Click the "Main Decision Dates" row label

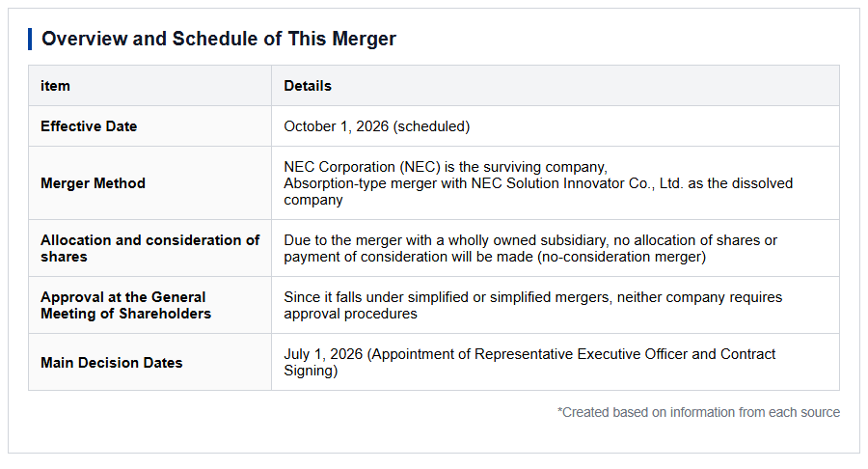(x=111, y=363)
